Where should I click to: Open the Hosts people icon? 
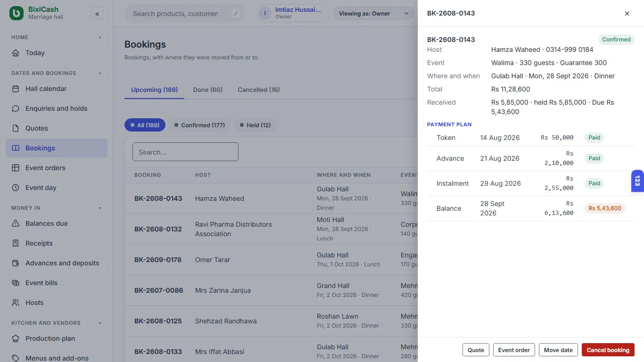[16, 303]
